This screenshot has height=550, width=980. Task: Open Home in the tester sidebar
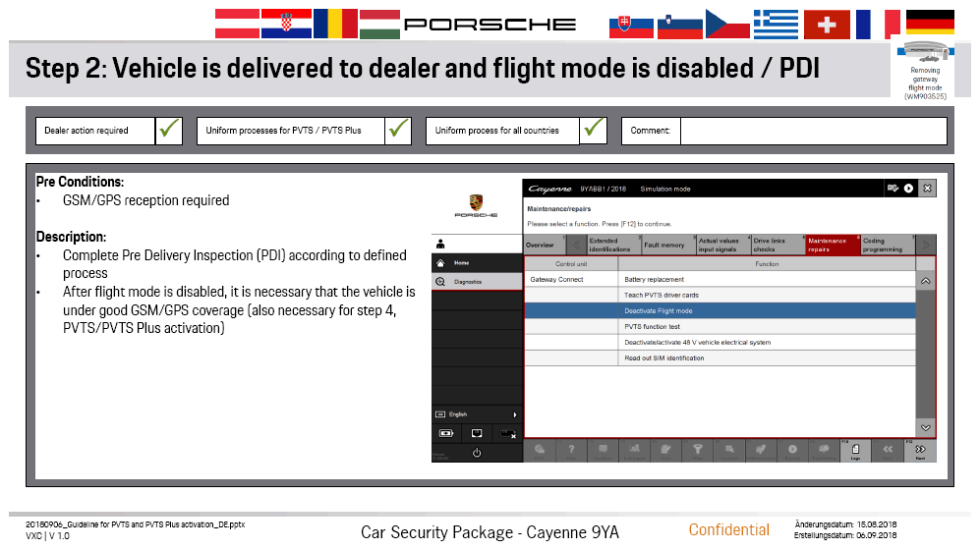click(477, 263)
